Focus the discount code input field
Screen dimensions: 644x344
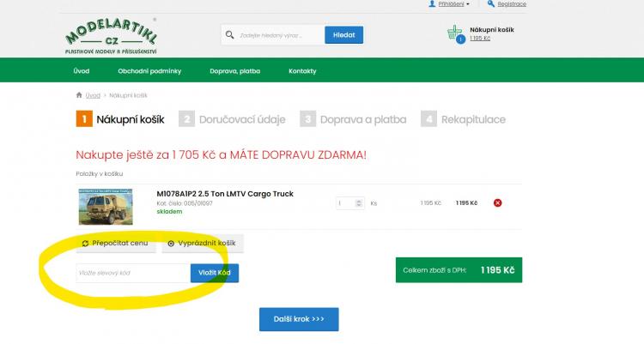(133, 273)
